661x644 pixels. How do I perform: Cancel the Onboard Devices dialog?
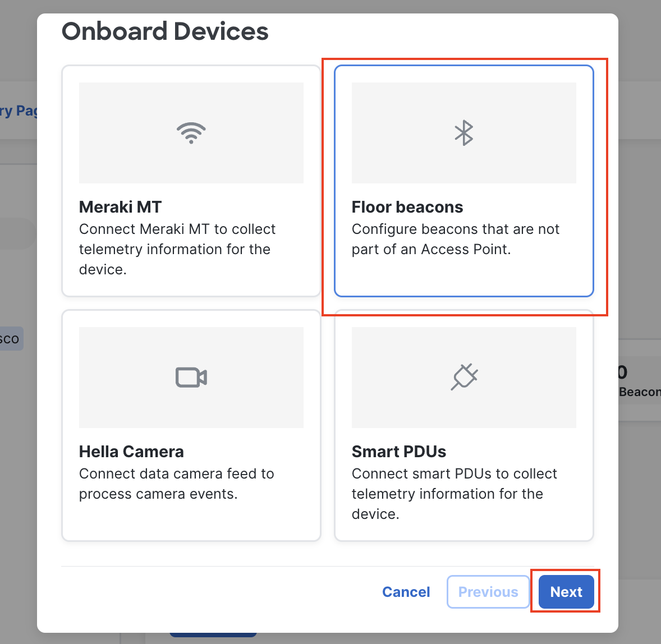click(x=406, y=592)
